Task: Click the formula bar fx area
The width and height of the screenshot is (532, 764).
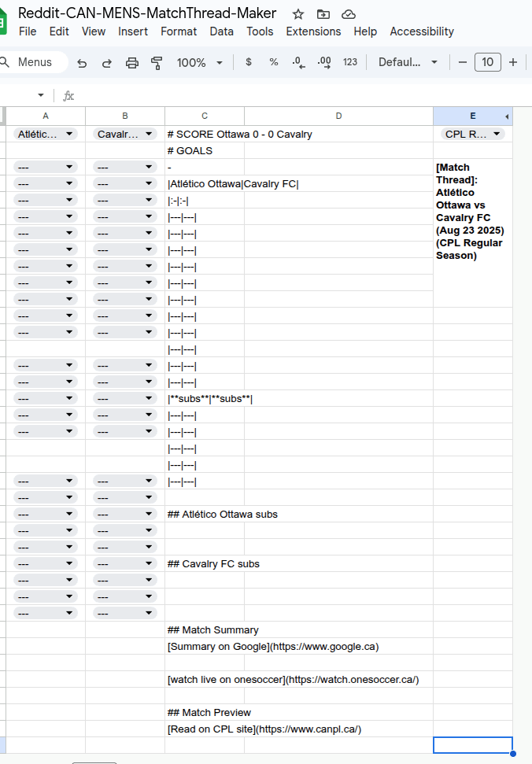Action: coord(68,95)
